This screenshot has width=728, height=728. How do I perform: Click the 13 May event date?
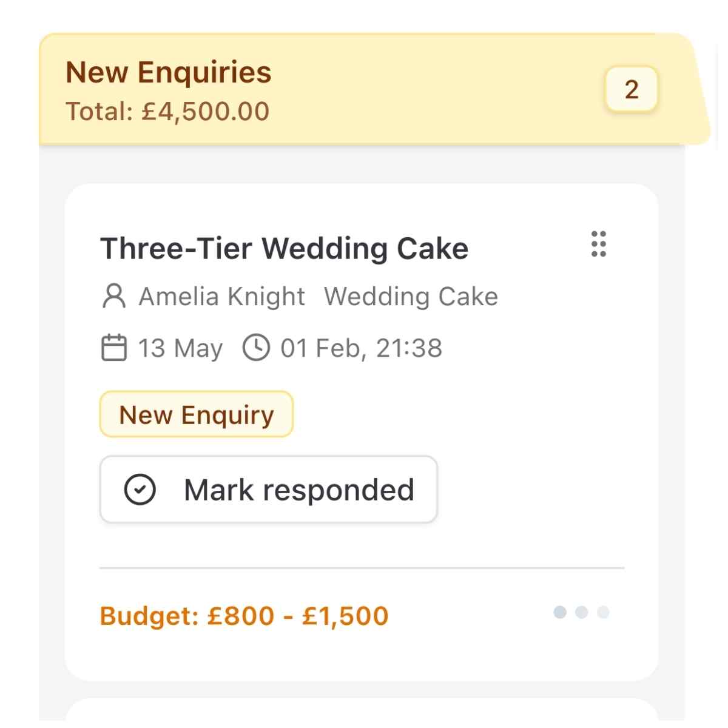[x=180, y=348]
